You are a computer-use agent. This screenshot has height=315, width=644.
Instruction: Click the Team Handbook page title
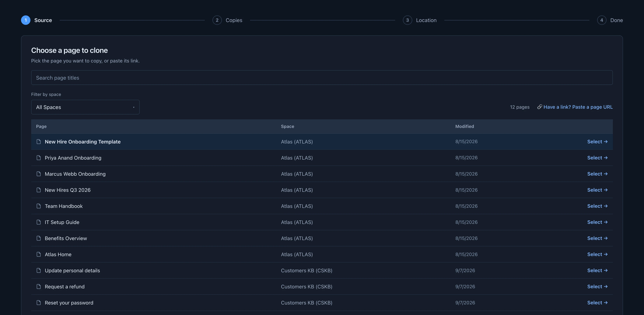coord(64,206)
